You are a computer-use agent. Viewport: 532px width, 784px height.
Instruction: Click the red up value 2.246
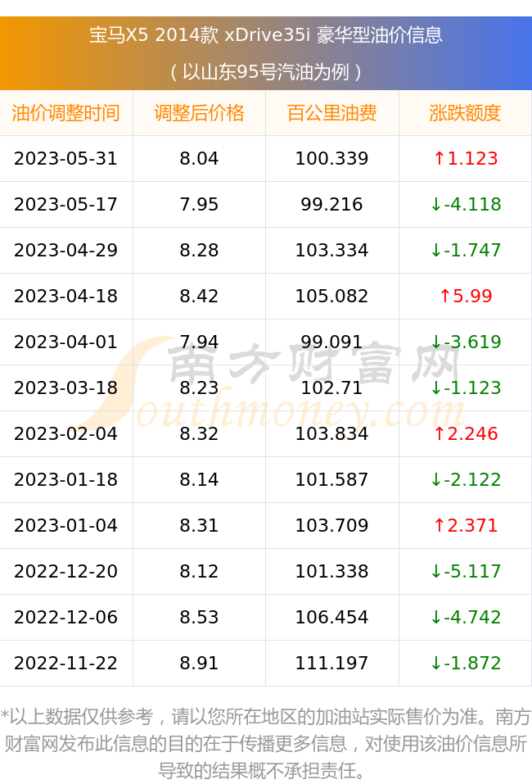(466, 433)
